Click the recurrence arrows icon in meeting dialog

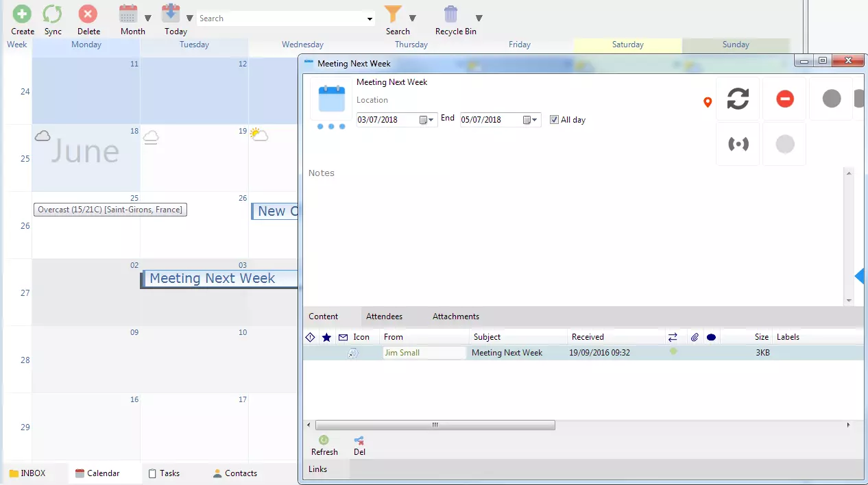738,99
